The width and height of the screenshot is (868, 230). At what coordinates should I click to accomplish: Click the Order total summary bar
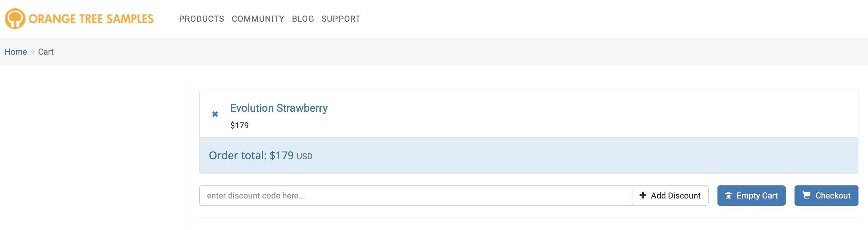tap(529, 156)
